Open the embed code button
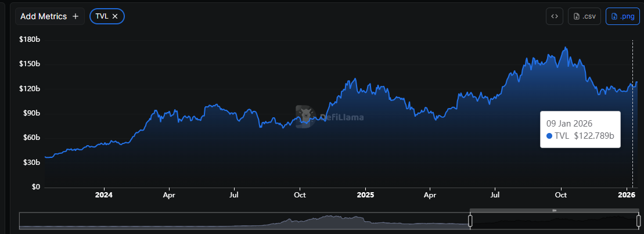The width and height of the screenshot is (644, 234). click(x=555, y=16)
